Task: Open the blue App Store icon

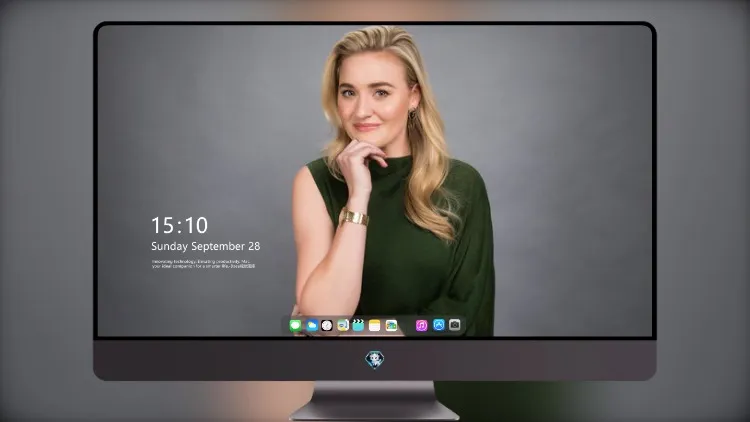Action: [x=439, y=325]
